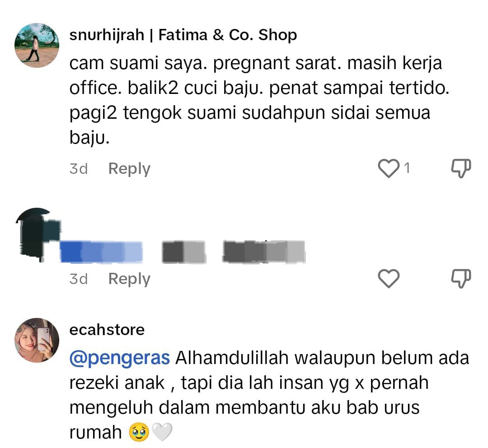
Task: Open the blurred blue username
Action: [x=102, y=252]
